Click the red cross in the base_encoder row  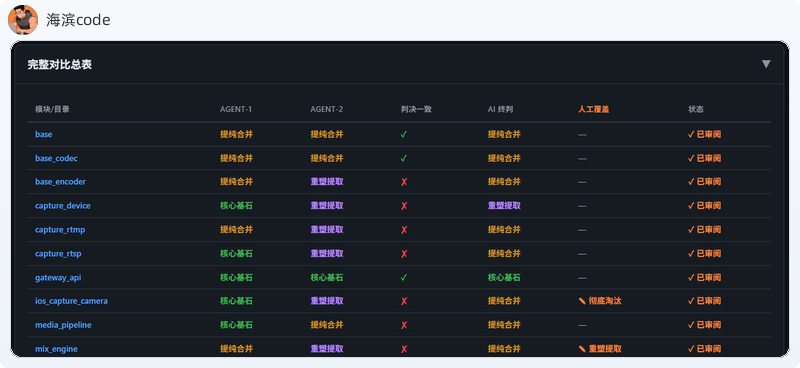(x=404, y=182)
